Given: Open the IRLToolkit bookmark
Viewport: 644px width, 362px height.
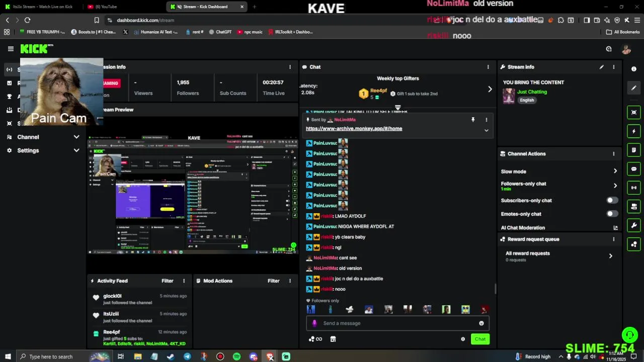Looking at the screenshot, I should tap(290, 32).
